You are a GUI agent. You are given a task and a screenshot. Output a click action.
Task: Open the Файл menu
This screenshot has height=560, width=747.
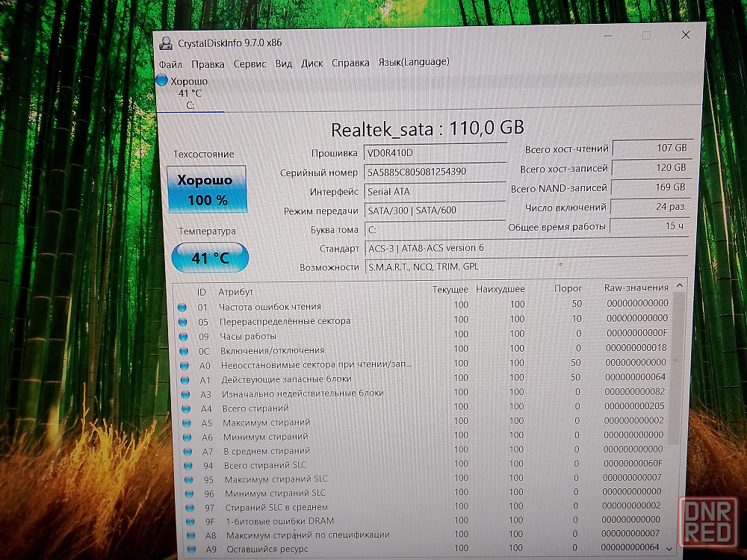pyautogui.click(x=170, y=64)
